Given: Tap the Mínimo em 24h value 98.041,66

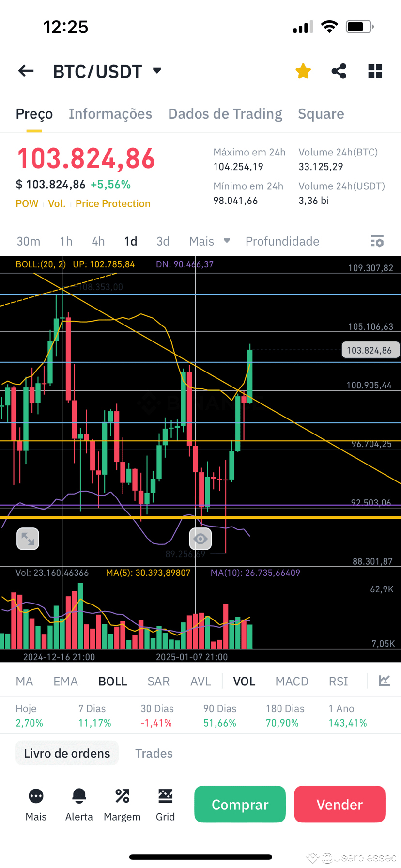Looking at the screenshot, I should click(235, 201).
